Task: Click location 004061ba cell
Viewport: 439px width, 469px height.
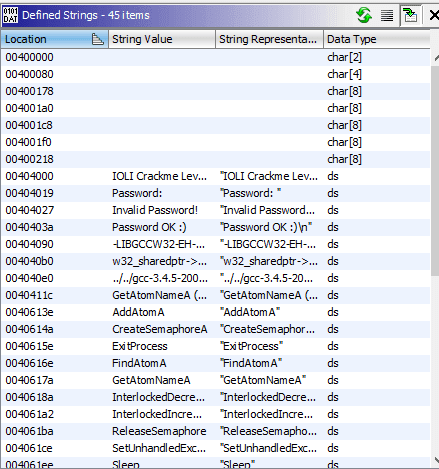Action: (x=29, y=431)
